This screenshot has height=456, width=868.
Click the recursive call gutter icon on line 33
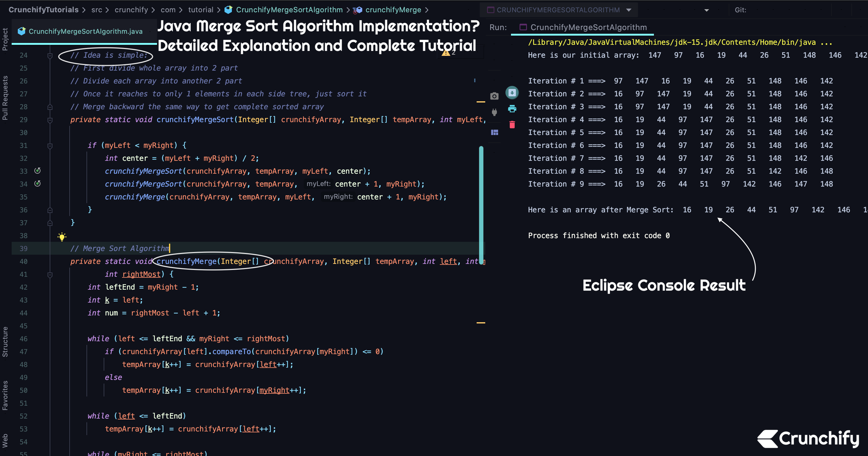37,171
